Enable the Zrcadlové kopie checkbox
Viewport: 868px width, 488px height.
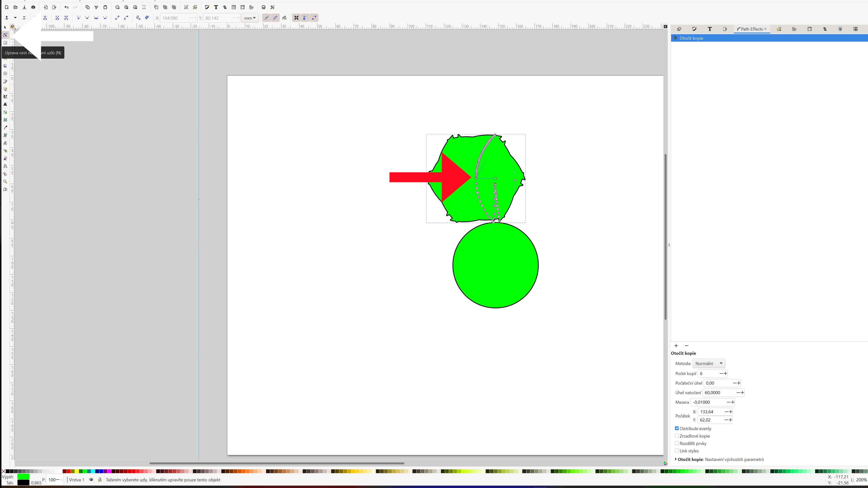tap(677, 436)
